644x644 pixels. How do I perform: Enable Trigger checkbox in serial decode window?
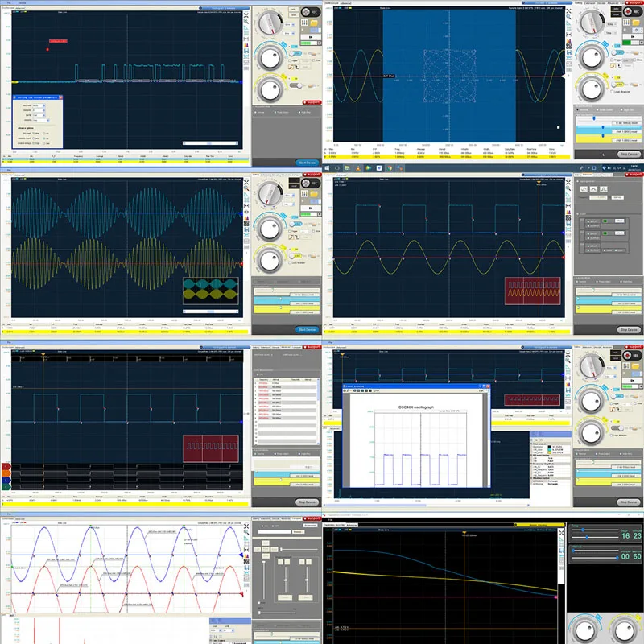(x=291, y=60)
